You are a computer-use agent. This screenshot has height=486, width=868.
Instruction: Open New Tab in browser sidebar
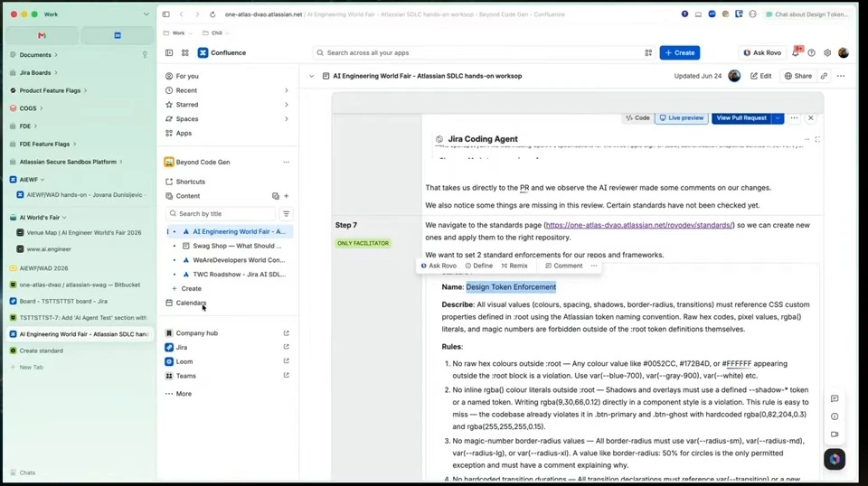coord(31,367)
